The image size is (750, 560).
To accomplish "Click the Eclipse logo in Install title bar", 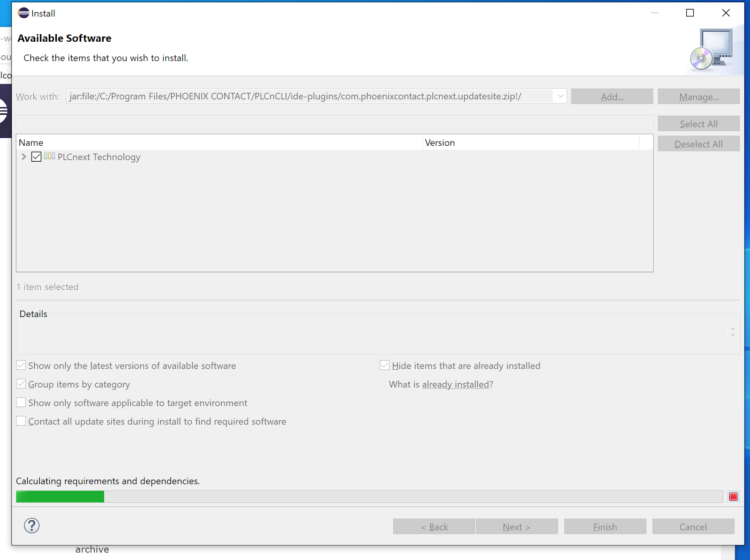I will click(23, 13).
